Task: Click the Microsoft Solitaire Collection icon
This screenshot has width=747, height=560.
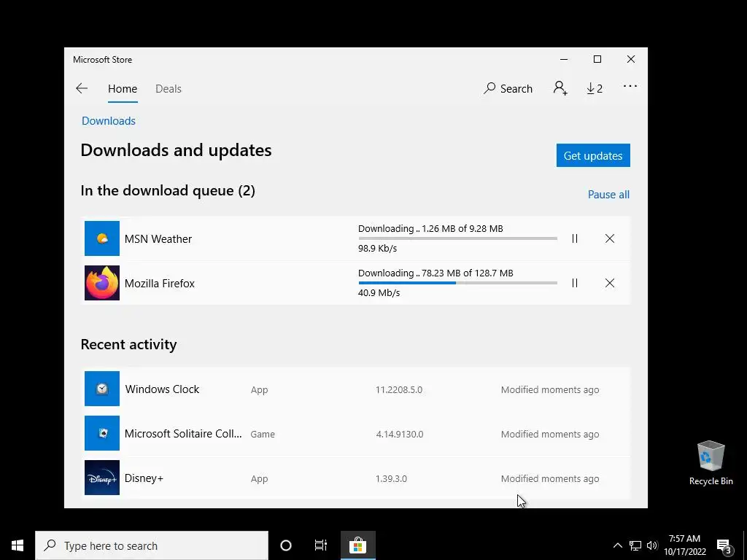Action: [102, 433]
